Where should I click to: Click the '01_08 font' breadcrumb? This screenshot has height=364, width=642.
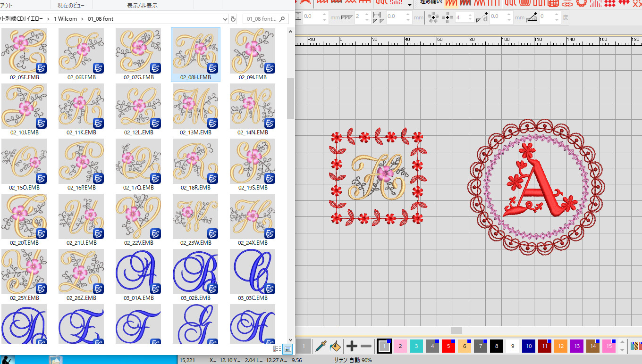pyautogui.click(x=100, y=19)
